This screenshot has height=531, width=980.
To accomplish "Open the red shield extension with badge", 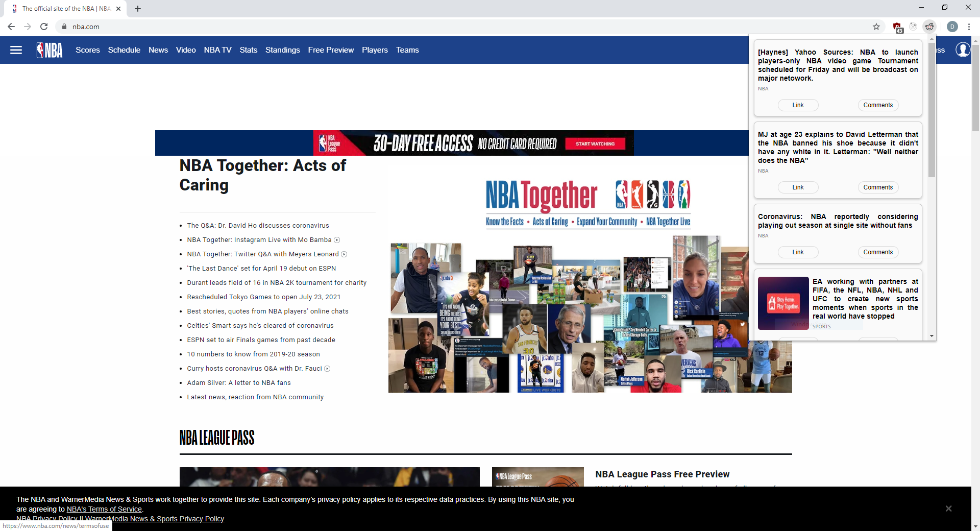I will 897,27.
